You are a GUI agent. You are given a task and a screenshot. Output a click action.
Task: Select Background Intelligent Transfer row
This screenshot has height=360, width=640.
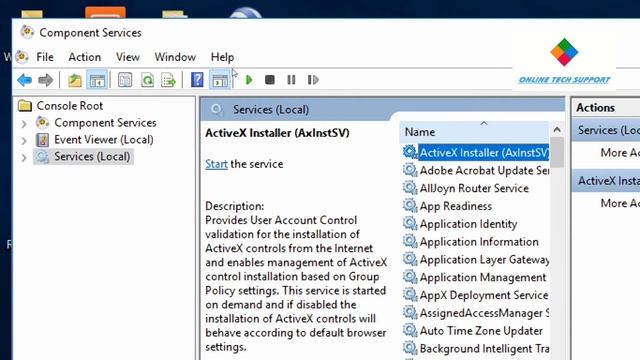476,349
